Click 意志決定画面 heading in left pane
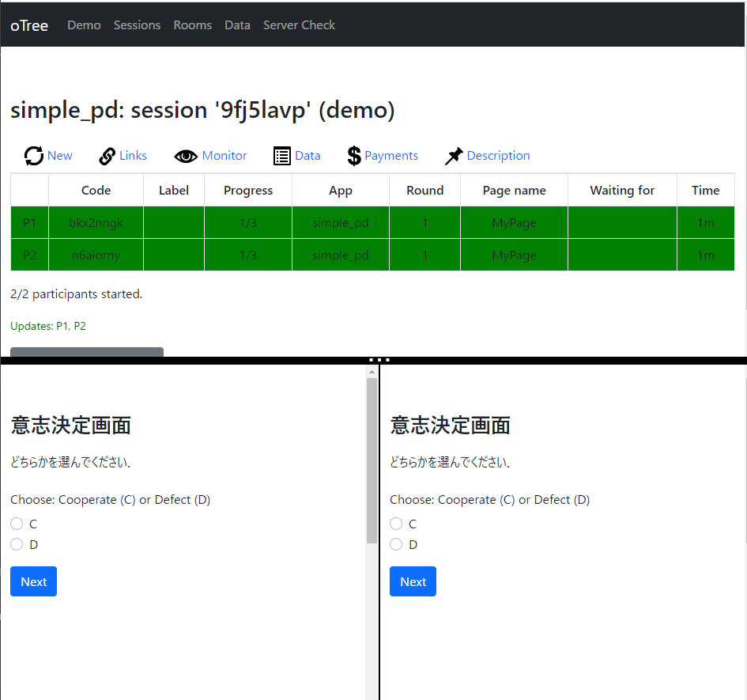The width and height of the screenshot is (747, 700). pos(70,425)
